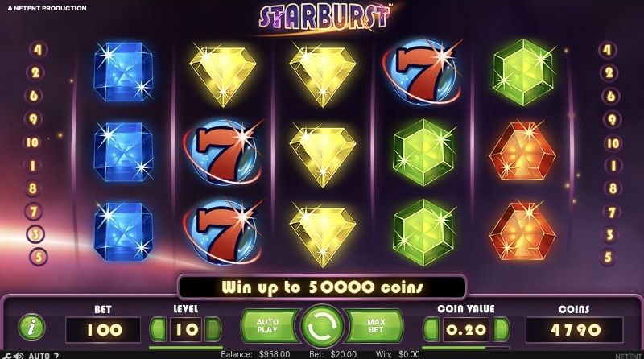Select payline 9 on the right side
The height and width of the screenshot is (359, 644).
click(612, 119)
